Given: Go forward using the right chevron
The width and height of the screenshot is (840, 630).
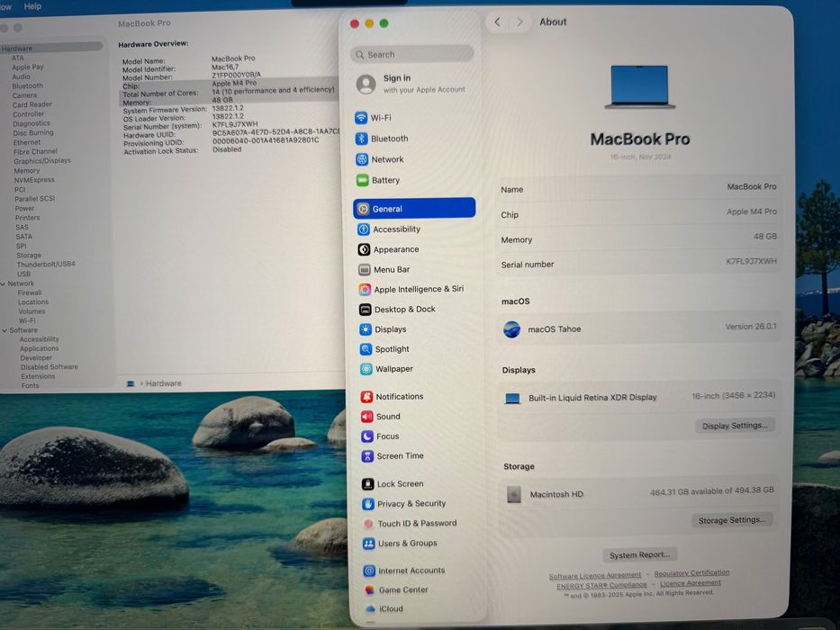Looking at the screenshot, I should [519, 22].
